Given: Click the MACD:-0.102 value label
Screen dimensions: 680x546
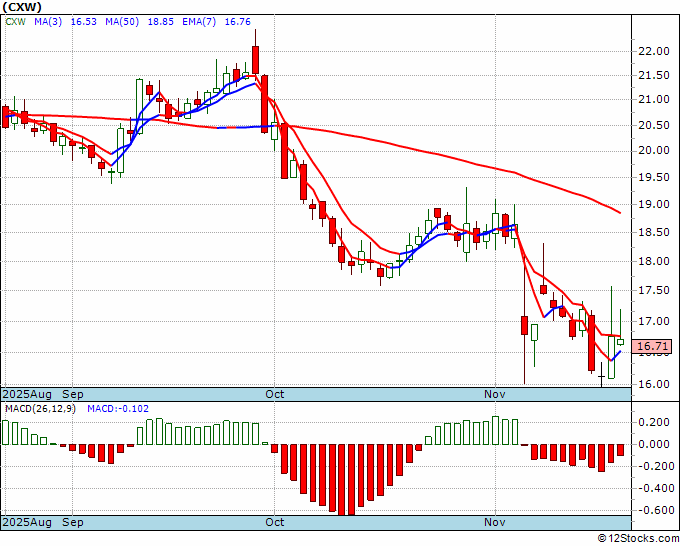Looking at the screenshot, I should click(118, 409).
